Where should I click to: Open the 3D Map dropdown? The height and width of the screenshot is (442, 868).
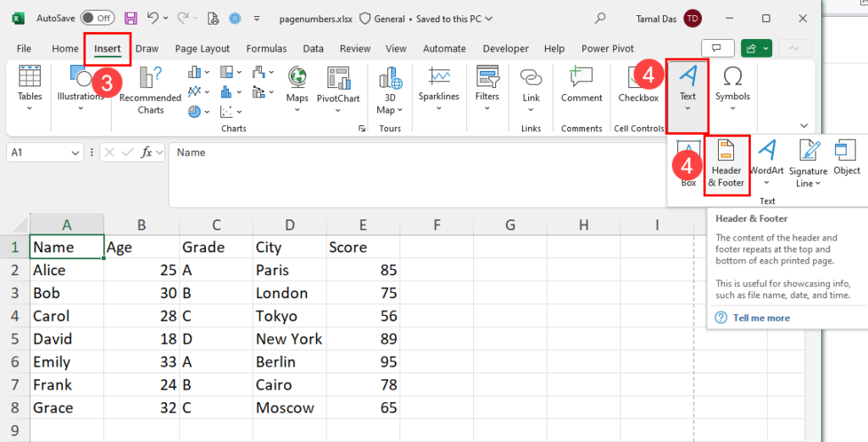(399, 110)
